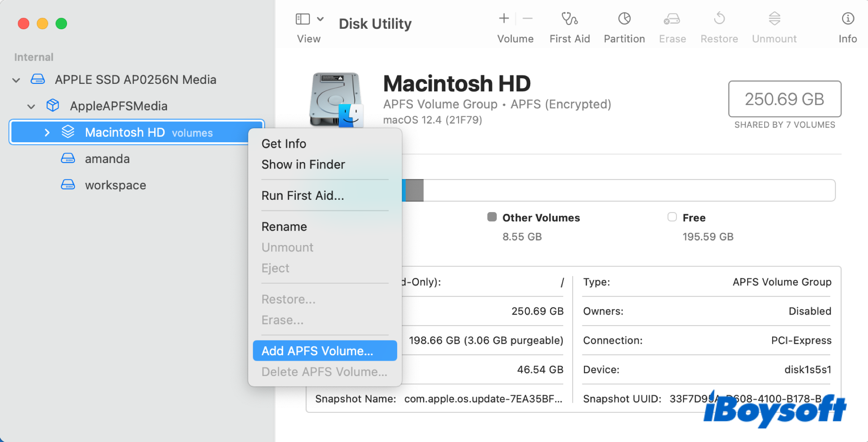868x442 pixels.
Task: Collapse the AppleAPFSMedia container chevron
Action: point(31,106)
